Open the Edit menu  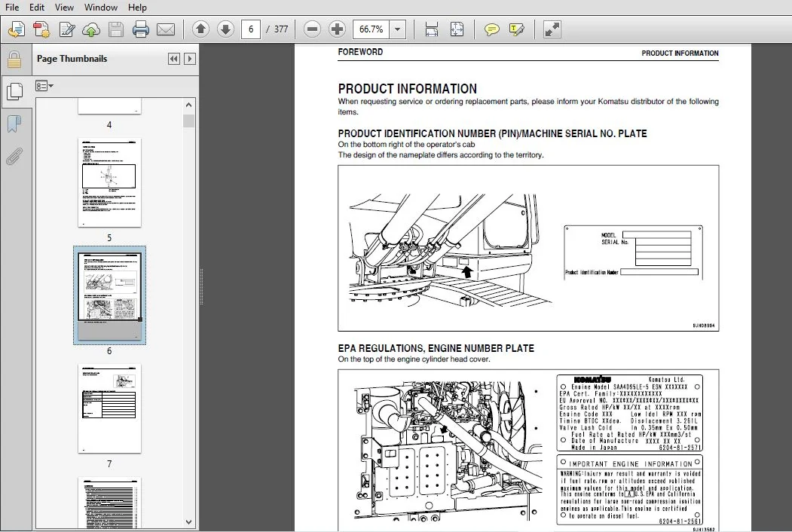point(37,7)
